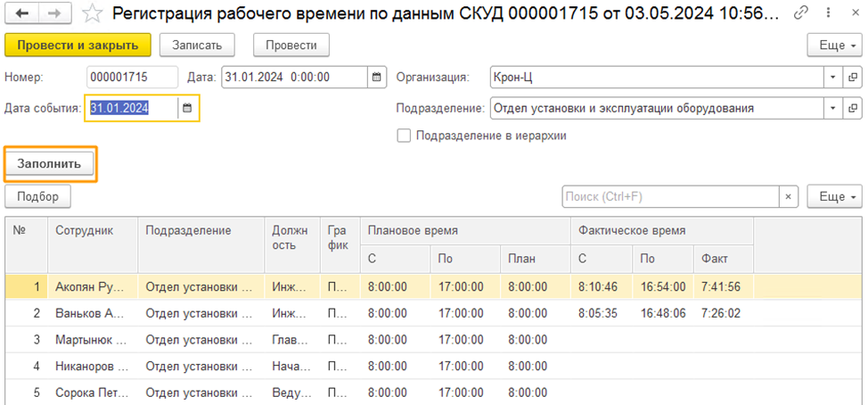Add document to favorites with star icon
The height and width of the screenshot is (405, 868).
(92, 14)
